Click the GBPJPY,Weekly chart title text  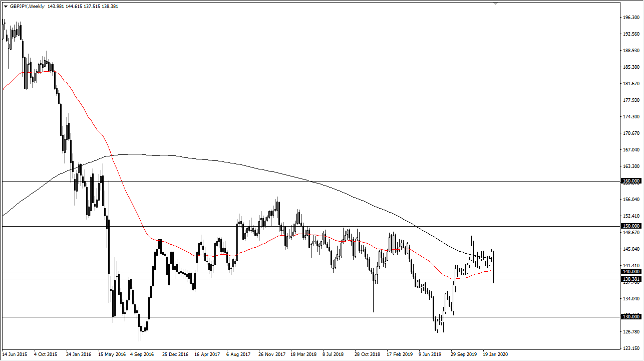pos(27,7)
